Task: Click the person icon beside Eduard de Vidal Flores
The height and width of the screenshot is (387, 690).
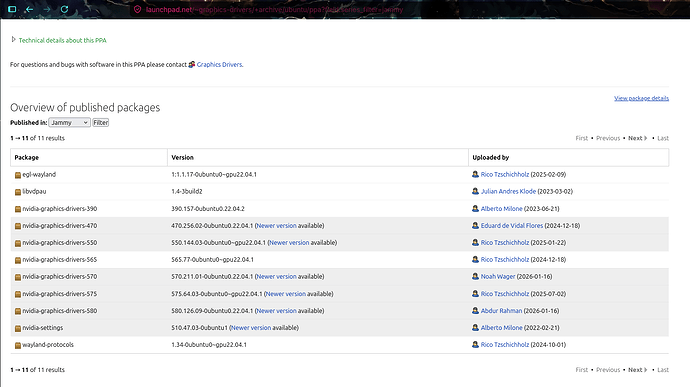Action: coord(475,225)
